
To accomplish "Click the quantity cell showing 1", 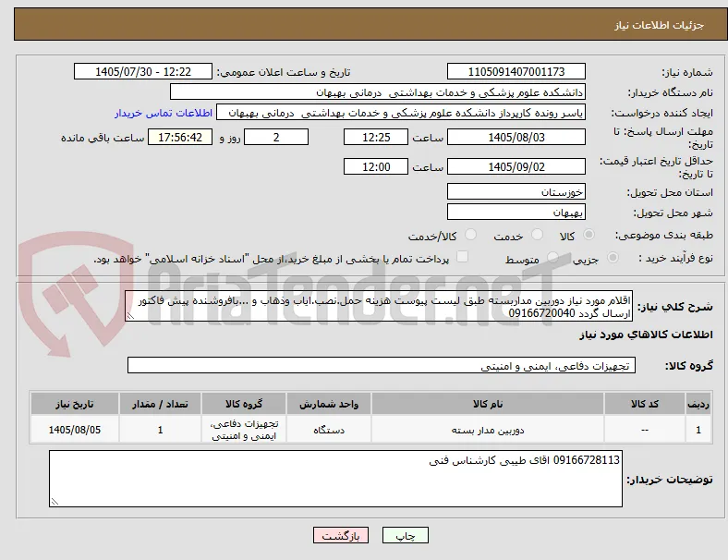I will [160, 430].
